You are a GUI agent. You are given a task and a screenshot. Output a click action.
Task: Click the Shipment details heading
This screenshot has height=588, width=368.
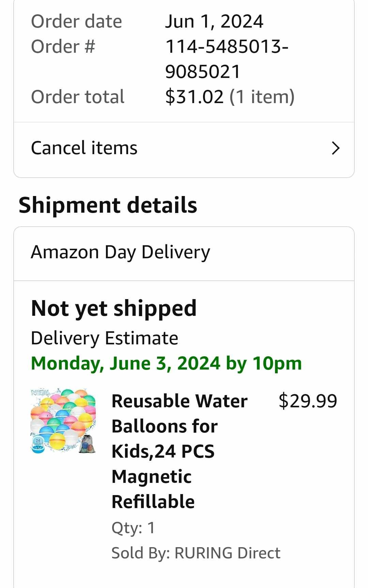click(108, 205)
